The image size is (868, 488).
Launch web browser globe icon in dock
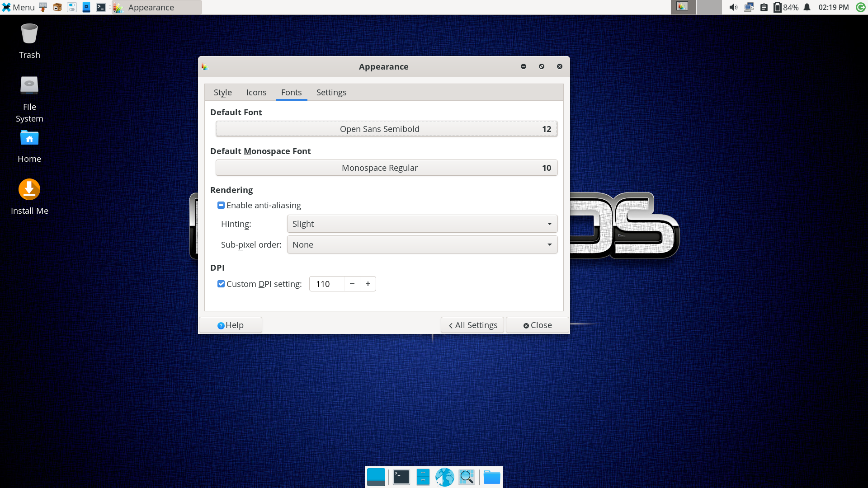coord(445,477)
